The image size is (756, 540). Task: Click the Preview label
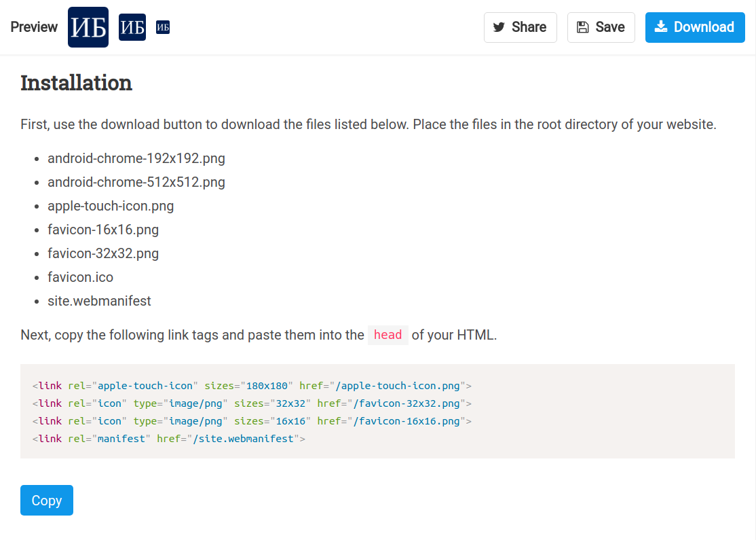(34, 27)
